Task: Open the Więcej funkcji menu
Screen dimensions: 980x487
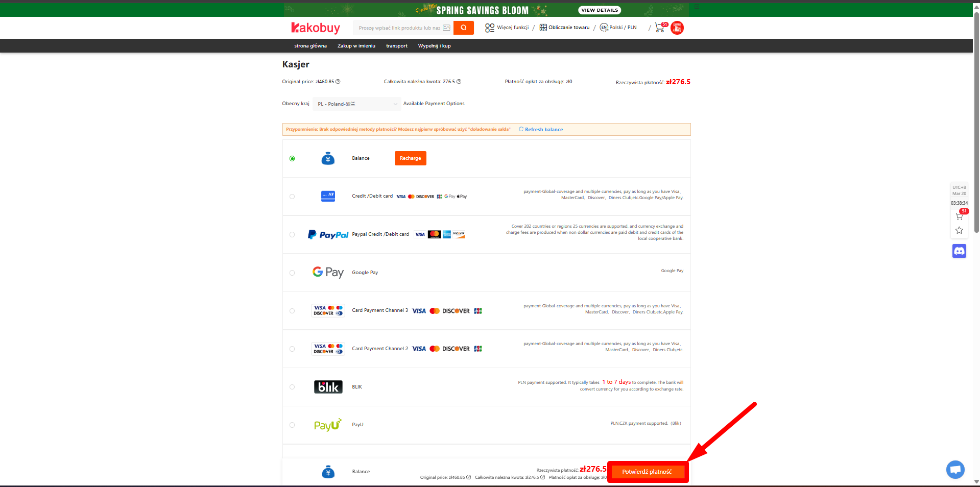Action: pos(507,28)
